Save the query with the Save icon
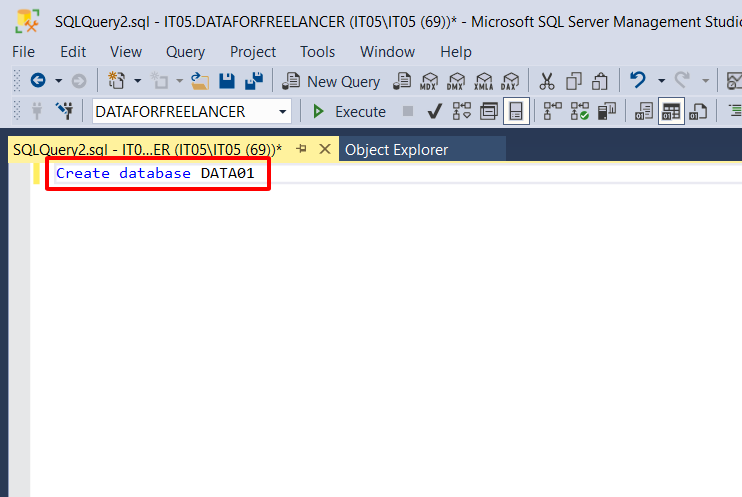742x497 pixels. tap(227, 81)
